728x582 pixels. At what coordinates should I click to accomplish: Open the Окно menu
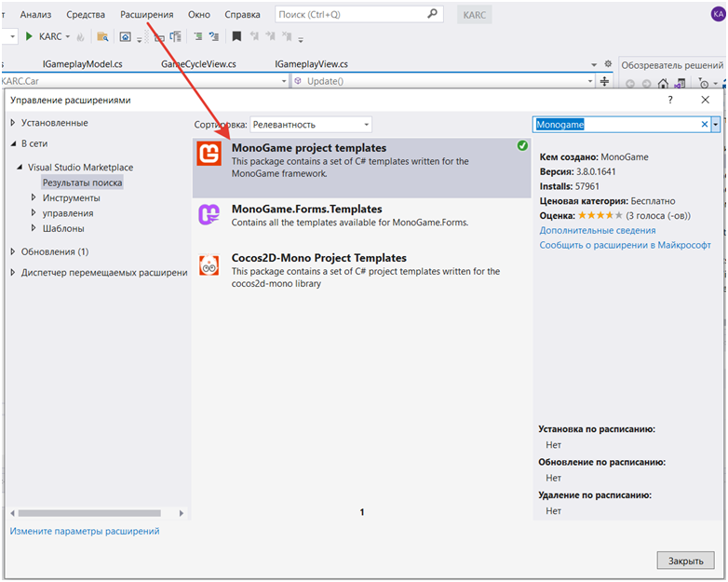coord(199,14)
